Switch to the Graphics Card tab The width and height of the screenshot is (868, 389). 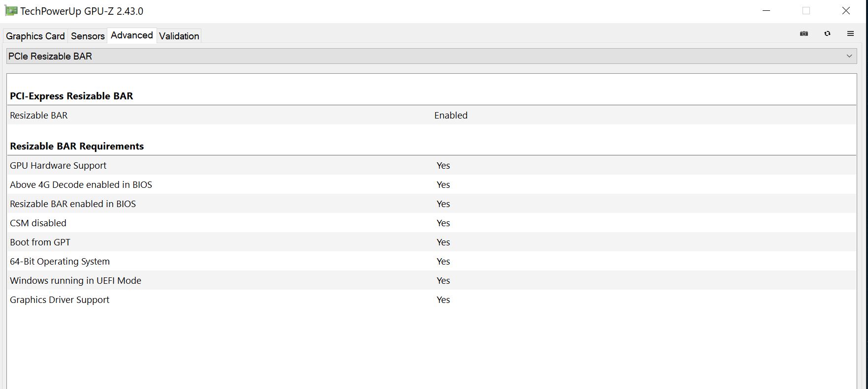coord(35,36)
